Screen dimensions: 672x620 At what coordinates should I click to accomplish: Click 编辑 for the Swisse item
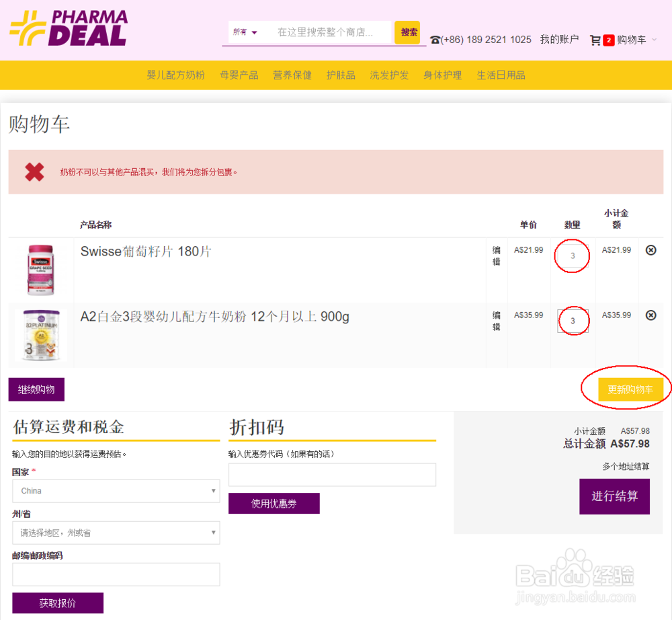point(497,256)
